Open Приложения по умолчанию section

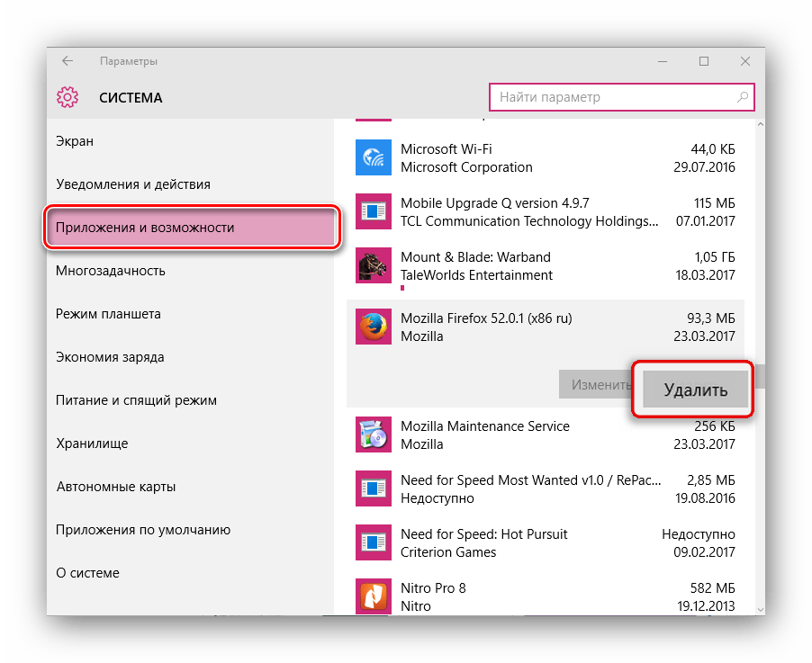(x=143, y=530)
